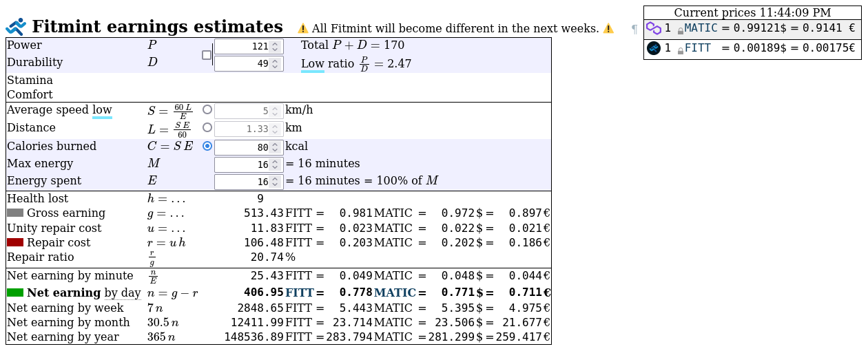This screenshot has width=868, height=351.
Task: Click the Durability stepper arrows
Action: (x=276, y=64)
